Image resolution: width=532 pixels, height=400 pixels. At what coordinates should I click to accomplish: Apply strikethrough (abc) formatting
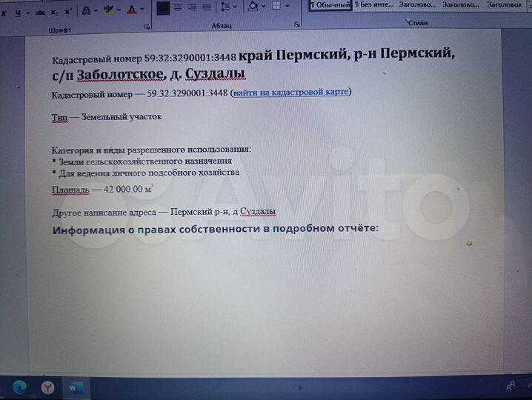[x=40, y=13]
